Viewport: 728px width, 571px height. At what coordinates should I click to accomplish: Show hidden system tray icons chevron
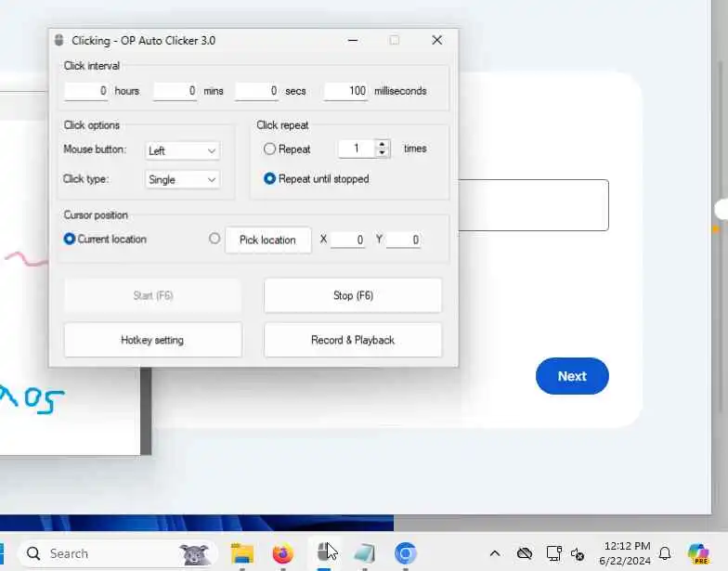[495, 553]
